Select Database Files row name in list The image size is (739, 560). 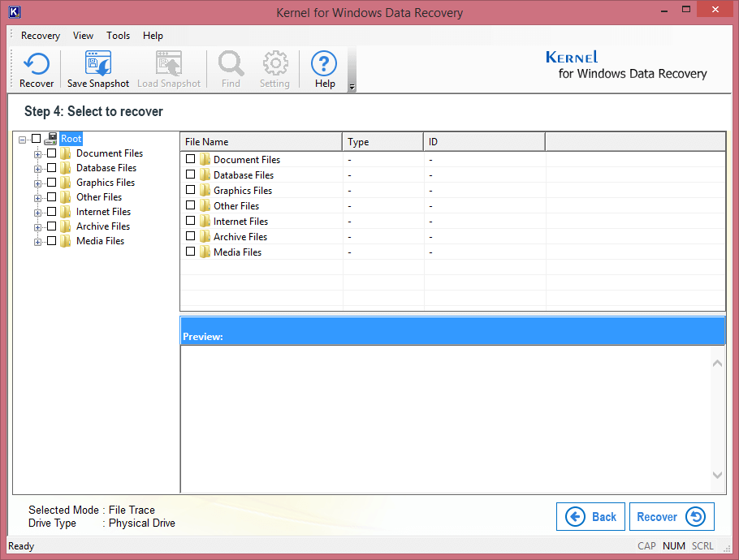pos(244,174)
